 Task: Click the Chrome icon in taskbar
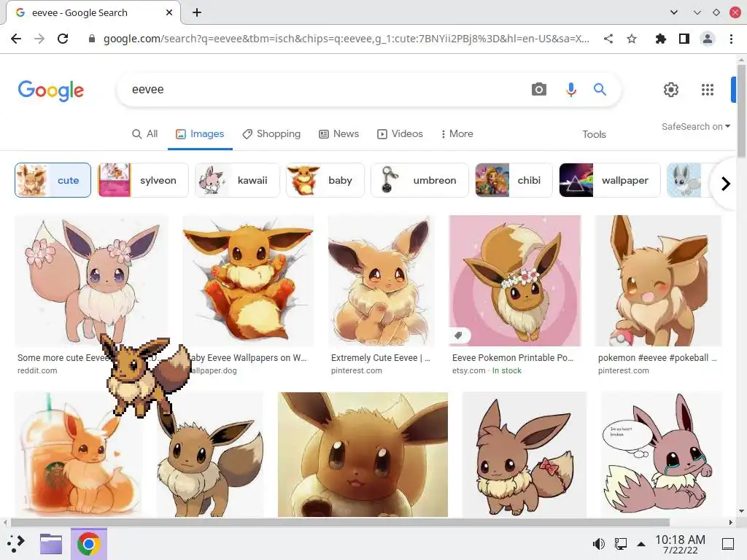(88, 544)
